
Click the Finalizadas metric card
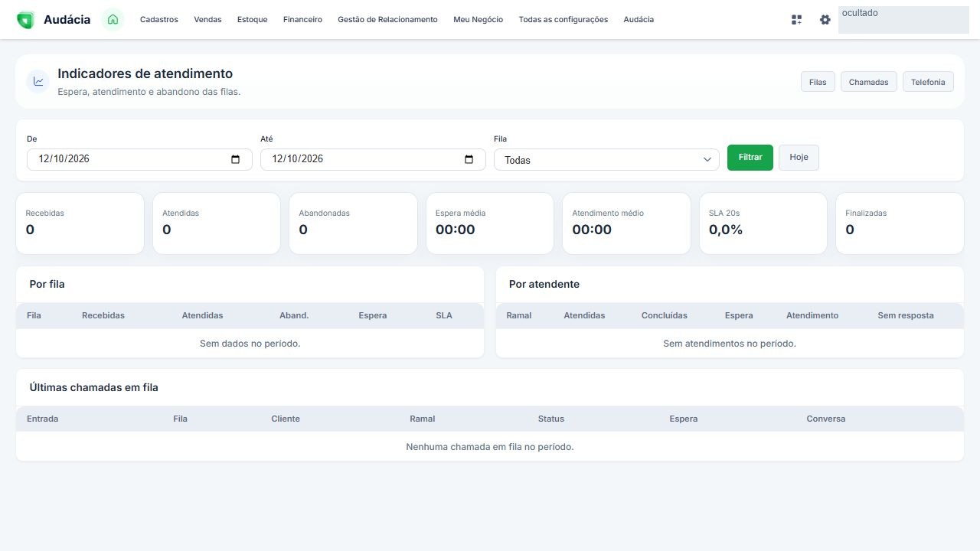tap(900, 223)
